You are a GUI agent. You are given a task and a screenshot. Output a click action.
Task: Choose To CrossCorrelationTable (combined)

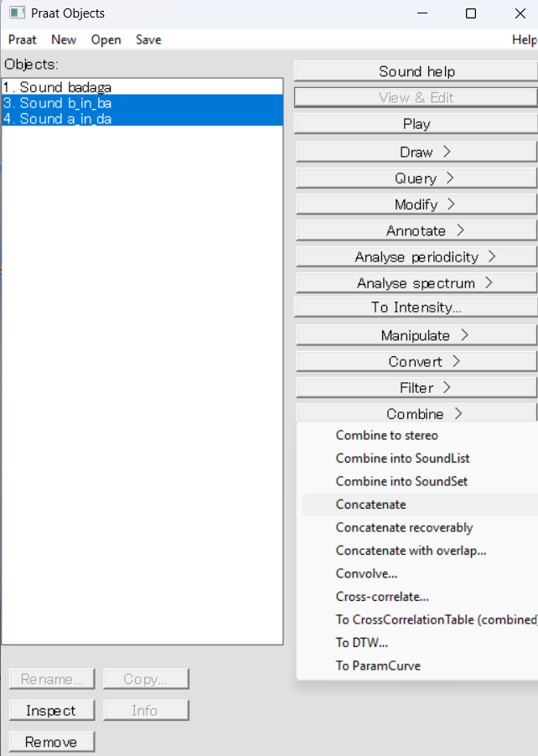[420, 619]
